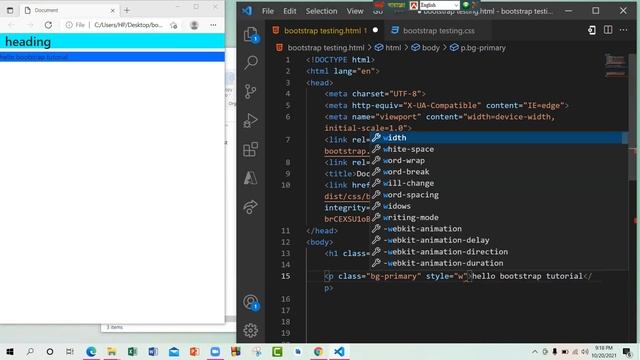Open the Search view in activity bar
This screenshot has width=640, height=360.
tap(251, 63)
